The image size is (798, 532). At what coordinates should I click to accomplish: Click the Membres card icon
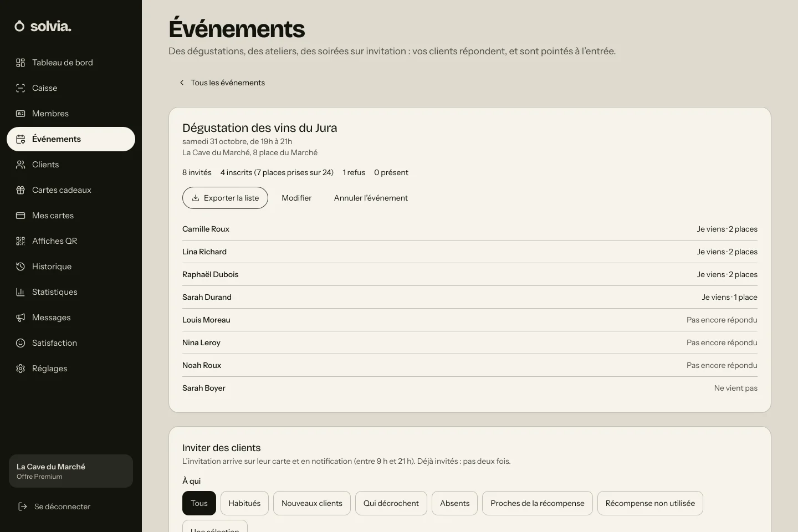(x=21, y=114)
